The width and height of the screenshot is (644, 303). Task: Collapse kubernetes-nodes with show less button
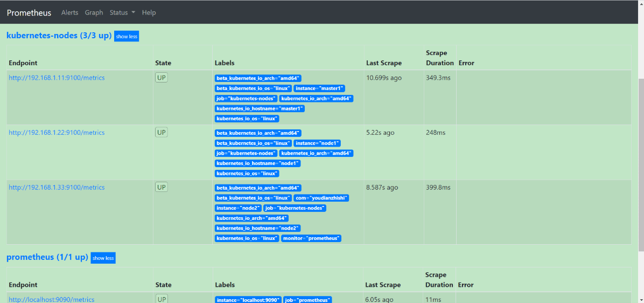pos(127,36)
